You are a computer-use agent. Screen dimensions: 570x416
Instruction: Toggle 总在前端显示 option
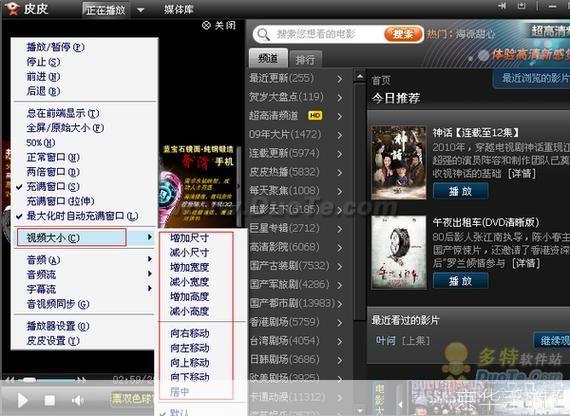click(63, 113)
